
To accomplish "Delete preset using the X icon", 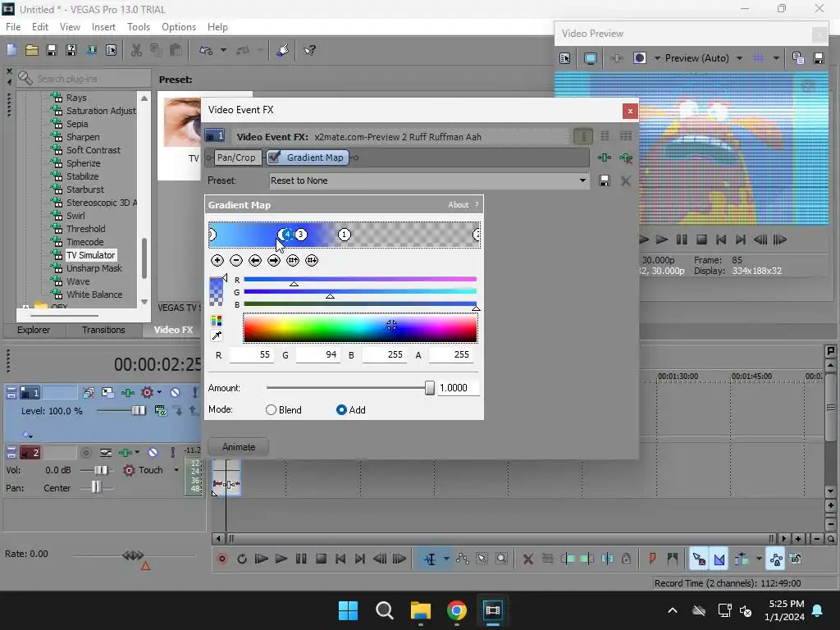I will [x=625, y=181].
